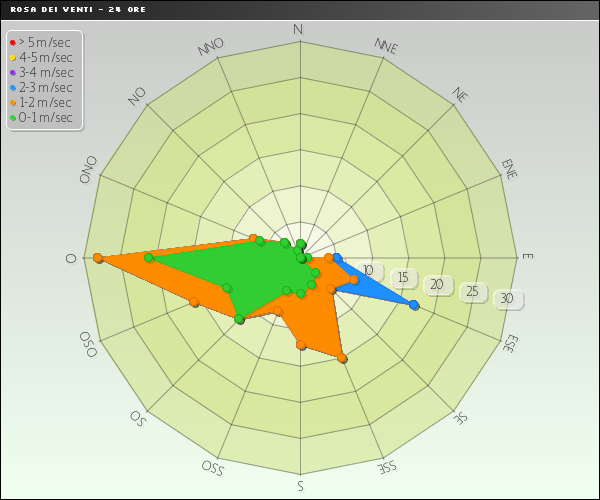Viewport: 600px width, 500px height.
Task: Select the E direction axis label
Action: 527,257
